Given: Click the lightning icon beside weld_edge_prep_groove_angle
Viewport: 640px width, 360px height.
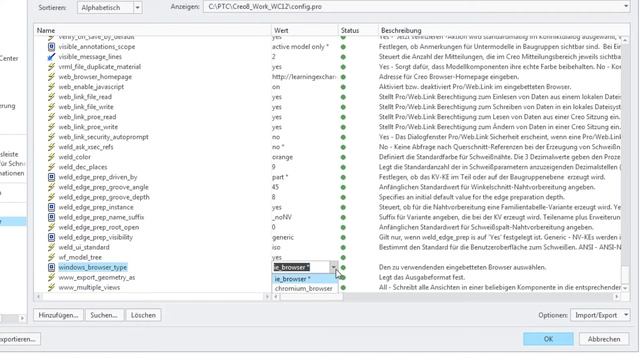Looking at the screenshot, I should pyautogui.click(x=51, y=187).
